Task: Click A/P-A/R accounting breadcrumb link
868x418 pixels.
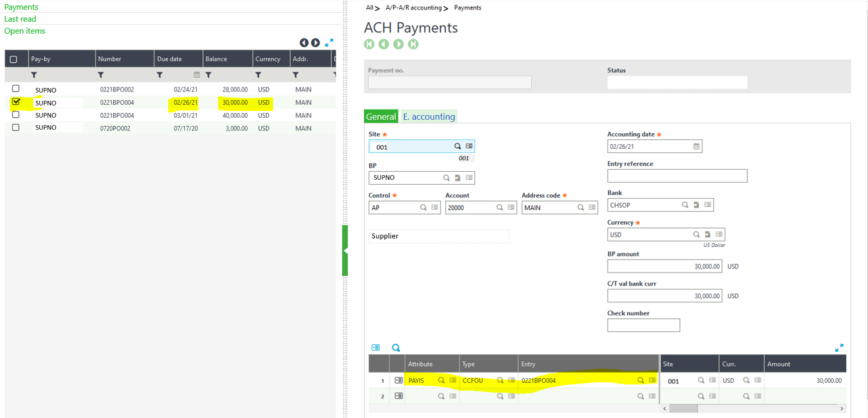Action: tap(413, 8)
